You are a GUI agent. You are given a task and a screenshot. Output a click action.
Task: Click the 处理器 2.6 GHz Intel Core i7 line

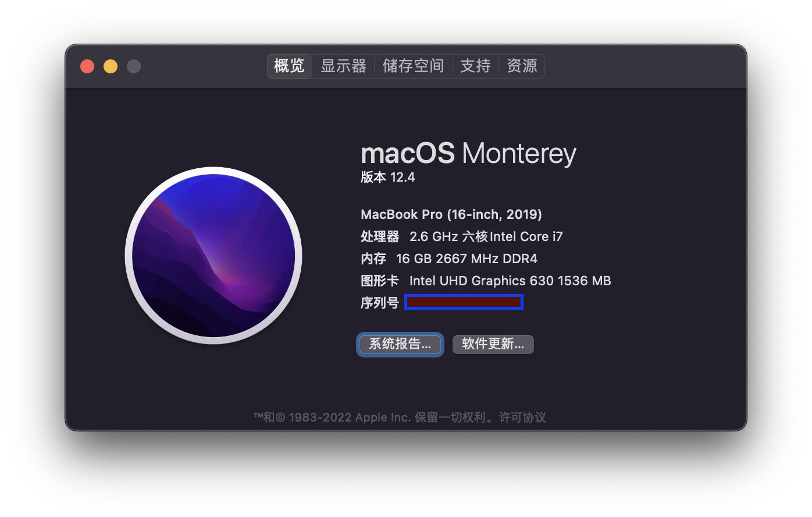[462, 236]
